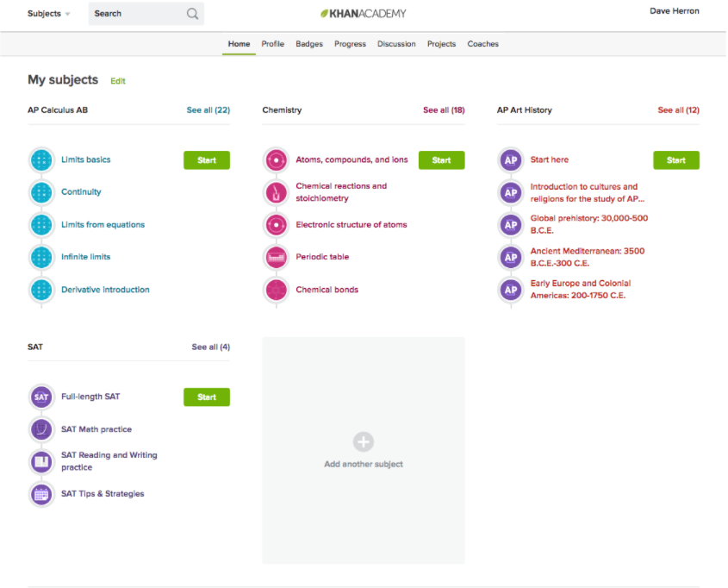Click Edit next to My subjects
The width and height of the screenshot is (728, 588).
[x=118, y=81]
